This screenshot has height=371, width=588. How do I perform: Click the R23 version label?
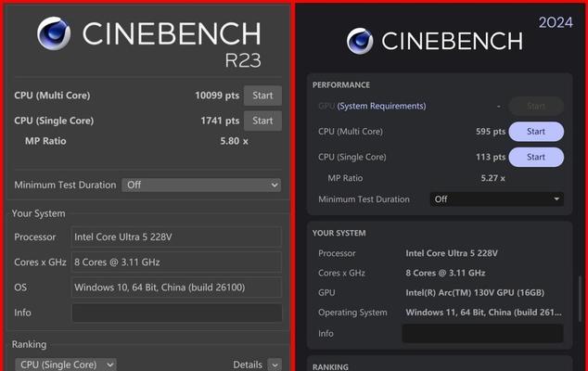click(243, 60)
